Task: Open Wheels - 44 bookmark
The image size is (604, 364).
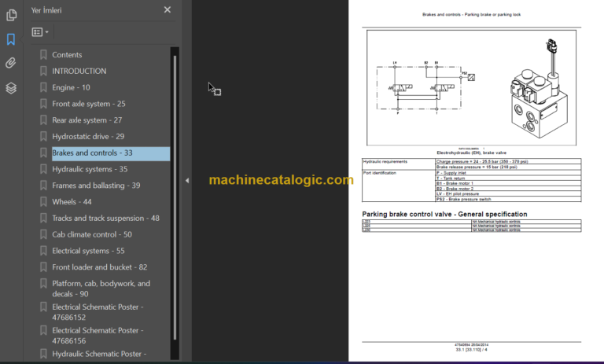Action: 72,202
